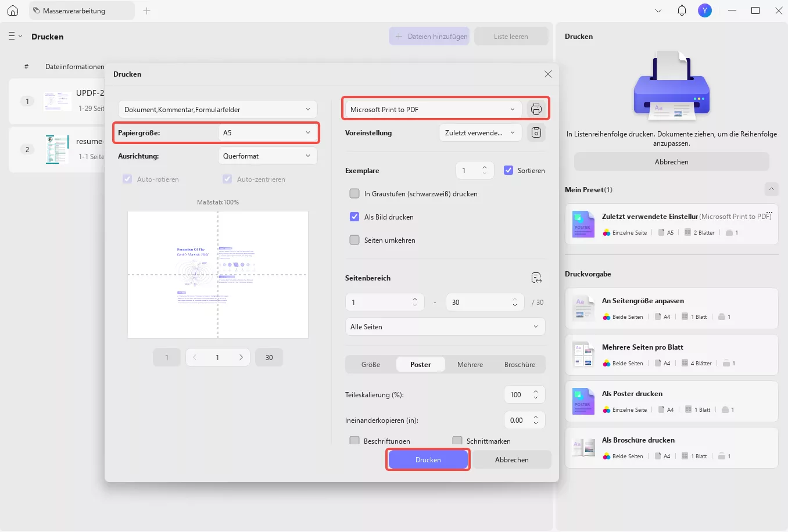Close the Drucken dialog with the X

(548, 74)
